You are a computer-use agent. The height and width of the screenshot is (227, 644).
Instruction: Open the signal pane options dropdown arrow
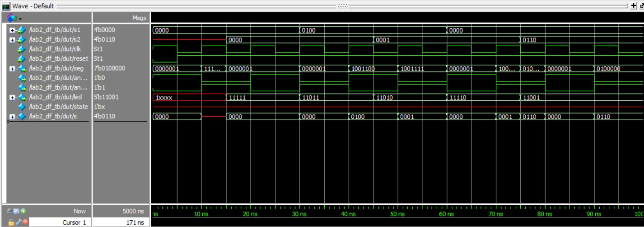point(21,18)
